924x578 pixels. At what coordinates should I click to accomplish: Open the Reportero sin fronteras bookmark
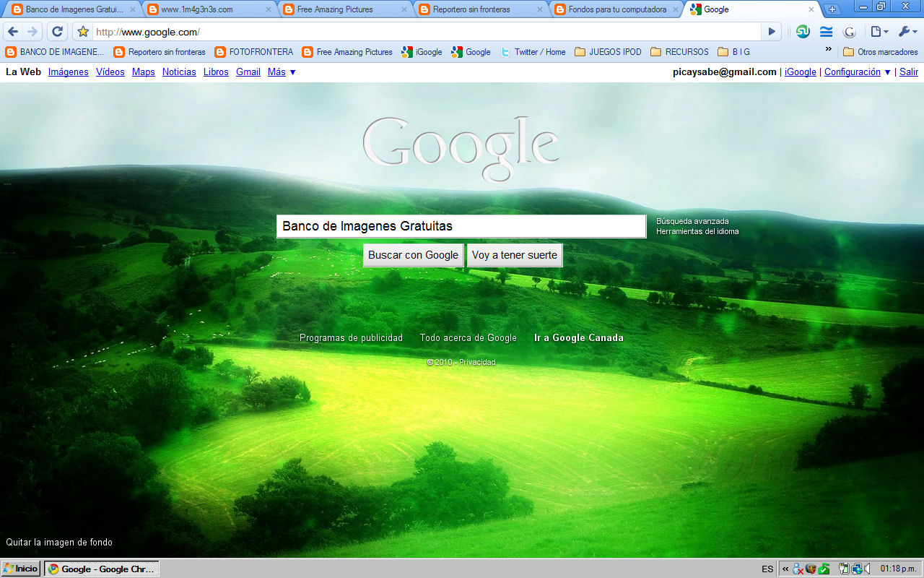[160, 52]
